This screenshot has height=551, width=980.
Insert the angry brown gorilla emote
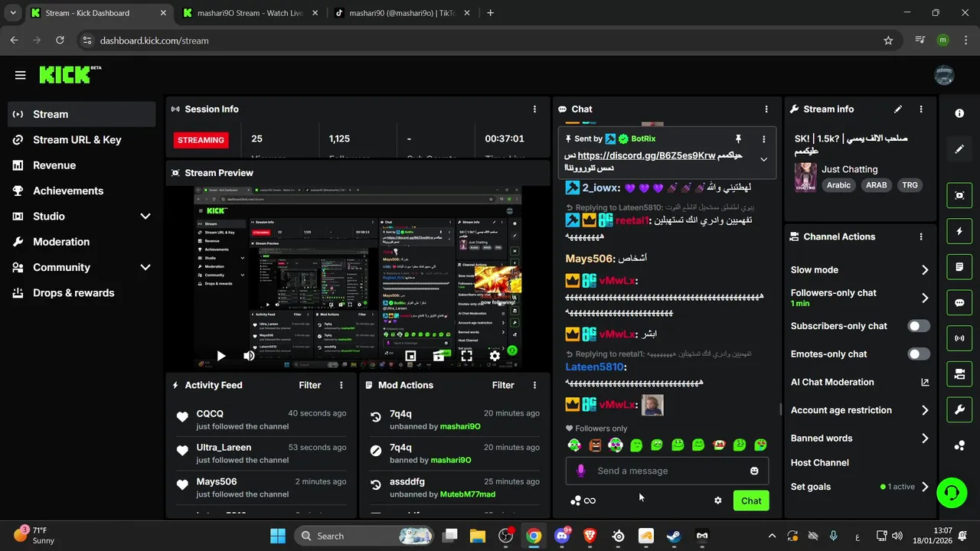[595, 445]
